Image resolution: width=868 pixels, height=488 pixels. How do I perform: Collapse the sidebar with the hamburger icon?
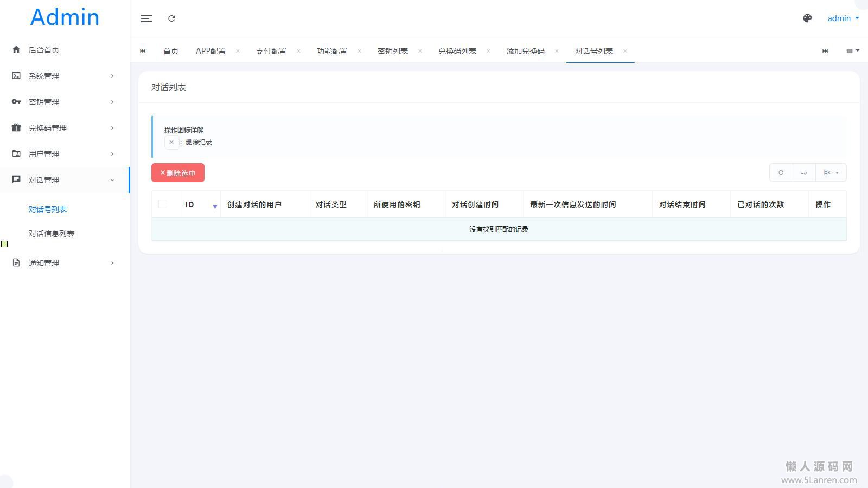(146, 18)
